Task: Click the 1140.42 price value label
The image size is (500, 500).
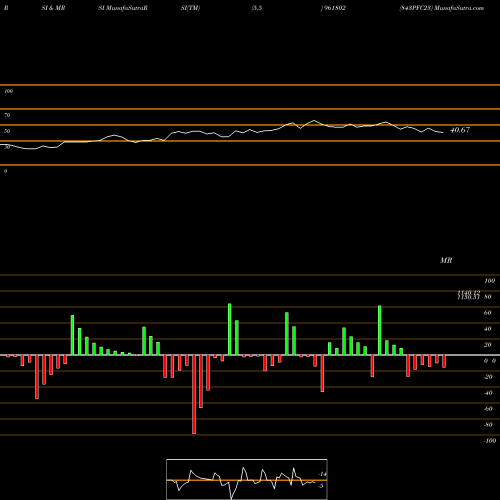Action: 469,292
